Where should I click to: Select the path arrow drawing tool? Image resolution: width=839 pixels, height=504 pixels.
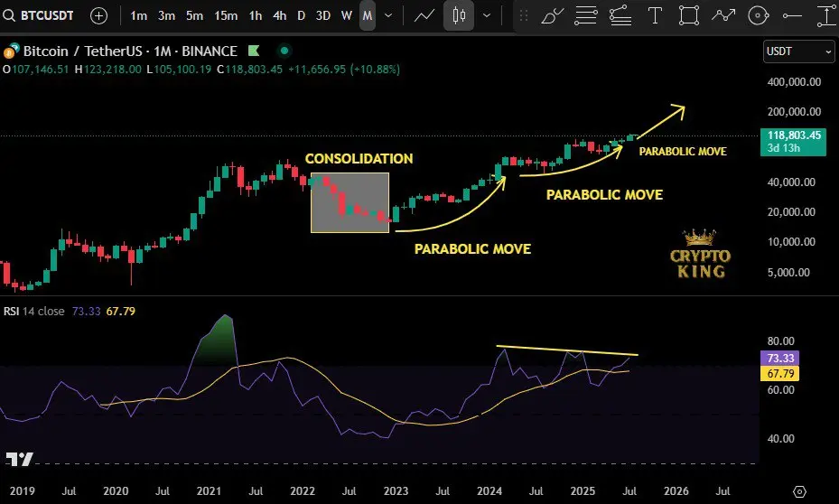tap(723, 15)
